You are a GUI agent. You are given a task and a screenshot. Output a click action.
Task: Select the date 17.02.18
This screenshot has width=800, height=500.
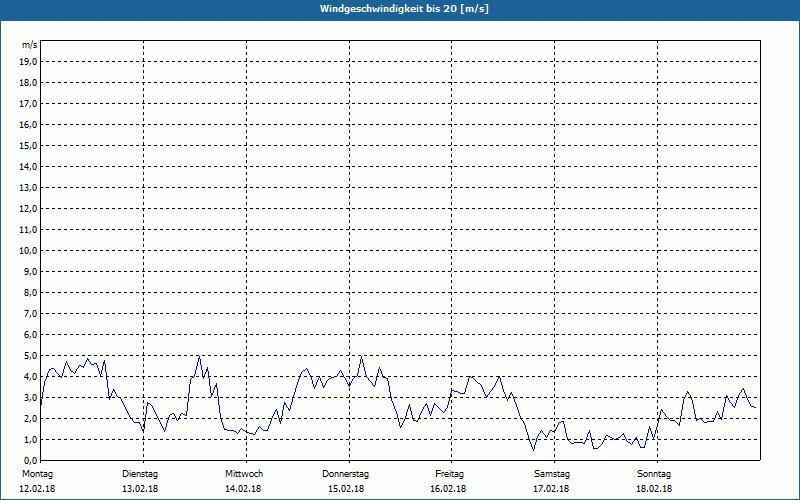tap(551, 489)
